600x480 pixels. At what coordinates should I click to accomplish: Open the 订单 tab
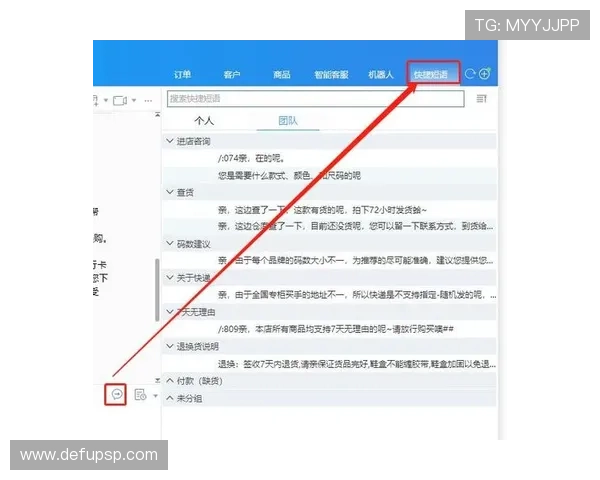click(x=182, y=74)
